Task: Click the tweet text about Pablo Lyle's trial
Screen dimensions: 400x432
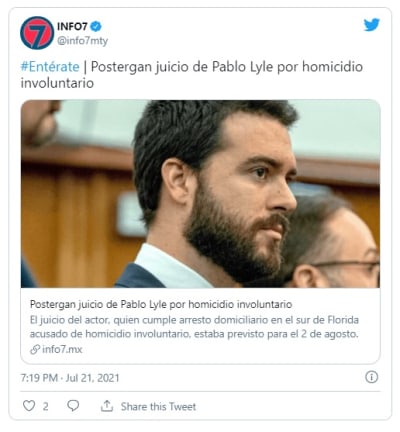Action: coord(192,75)
